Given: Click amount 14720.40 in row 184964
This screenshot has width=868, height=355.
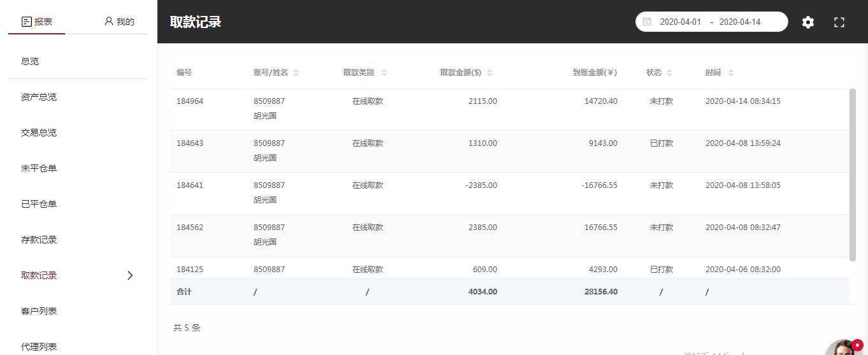Looking at the screenshot, I should click(x=600, y=101).
